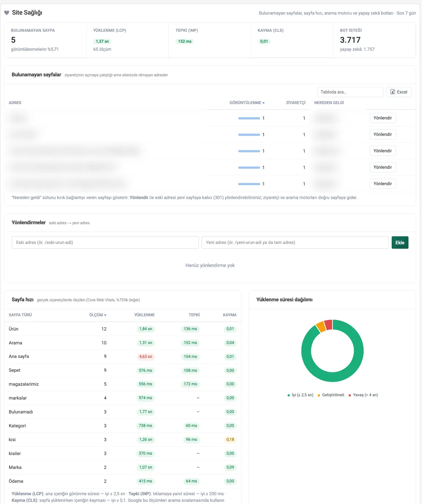Click the orange Geliştirilmeli donut segment
422x504 pixels.
tap(320, 327)
